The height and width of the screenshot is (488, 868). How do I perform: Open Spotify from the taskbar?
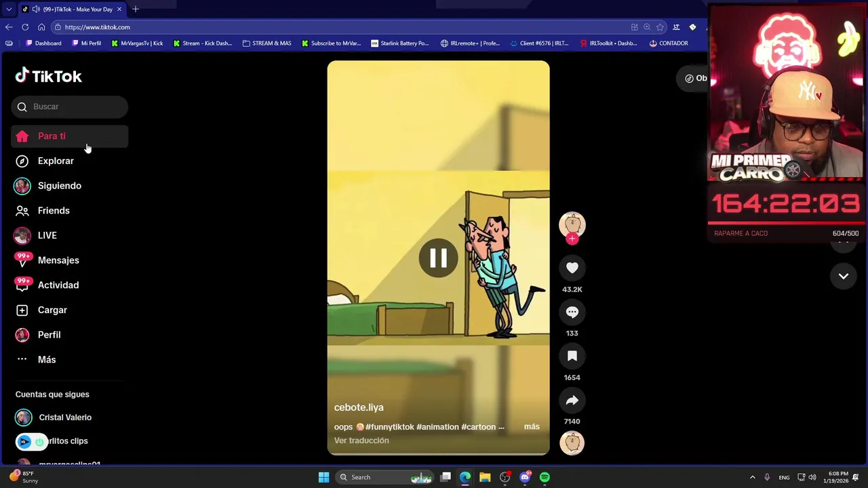pyautogui.click(x=545, y=477)
